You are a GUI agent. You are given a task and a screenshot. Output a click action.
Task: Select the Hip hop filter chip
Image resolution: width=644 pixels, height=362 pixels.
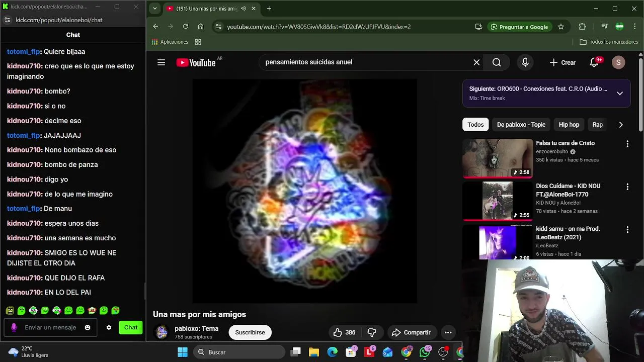coord(569,125)
